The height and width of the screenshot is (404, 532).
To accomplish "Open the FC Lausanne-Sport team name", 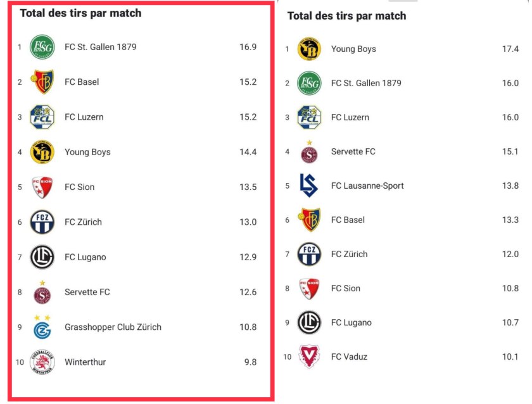I will [x=367, y=186].
